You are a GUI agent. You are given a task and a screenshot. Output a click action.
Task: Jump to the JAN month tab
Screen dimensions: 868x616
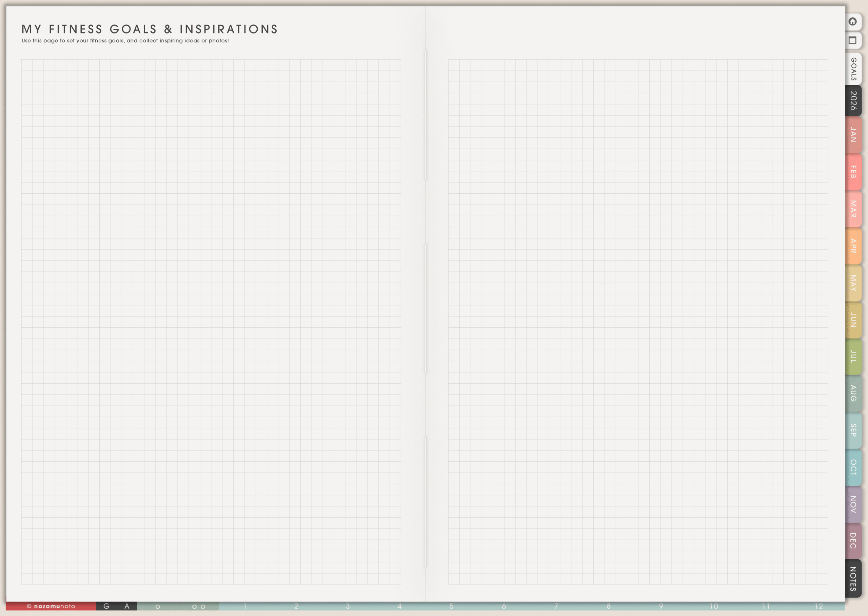tap(853, 135)
